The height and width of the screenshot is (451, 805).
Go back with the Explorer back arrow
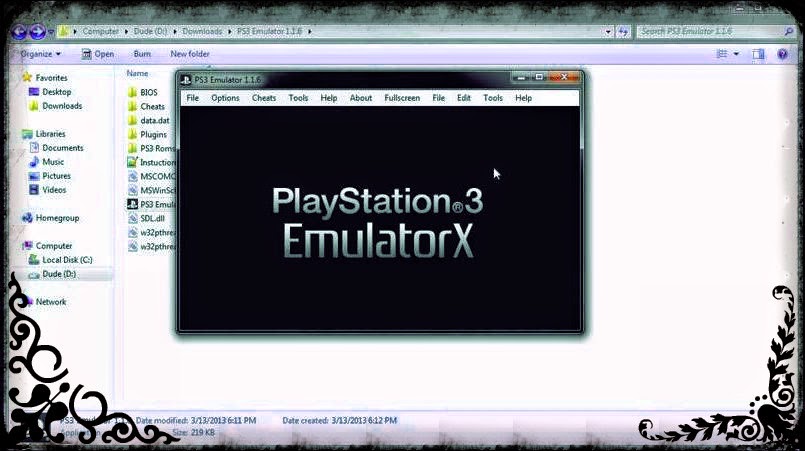pyautogui.click(x=20, y=32)
